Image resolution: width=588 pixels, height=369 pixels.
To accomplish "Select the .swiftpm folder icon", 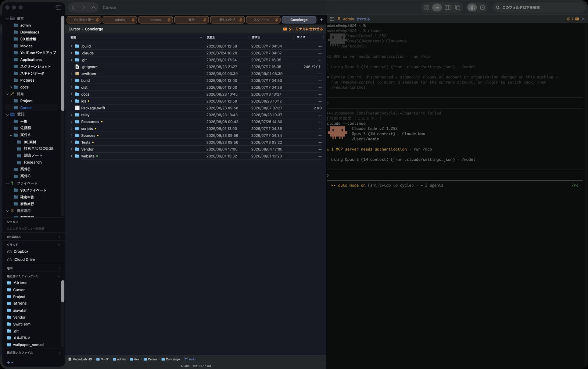I will coord(77,74).
